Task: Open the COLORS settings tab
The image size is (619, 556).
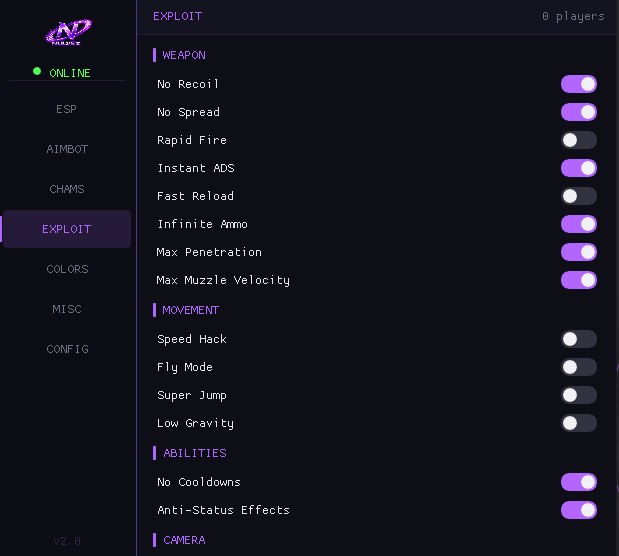Action: pyautogui.click(x=66, y=269)
